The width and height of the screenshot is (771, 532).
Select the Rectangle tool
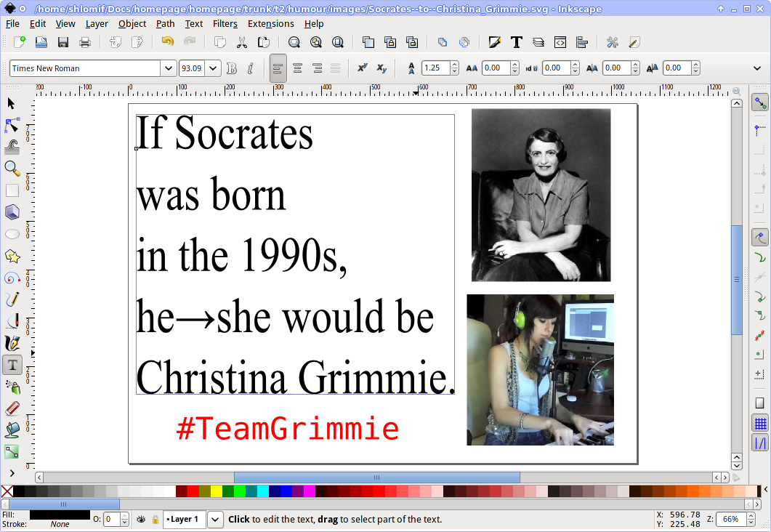12,190
